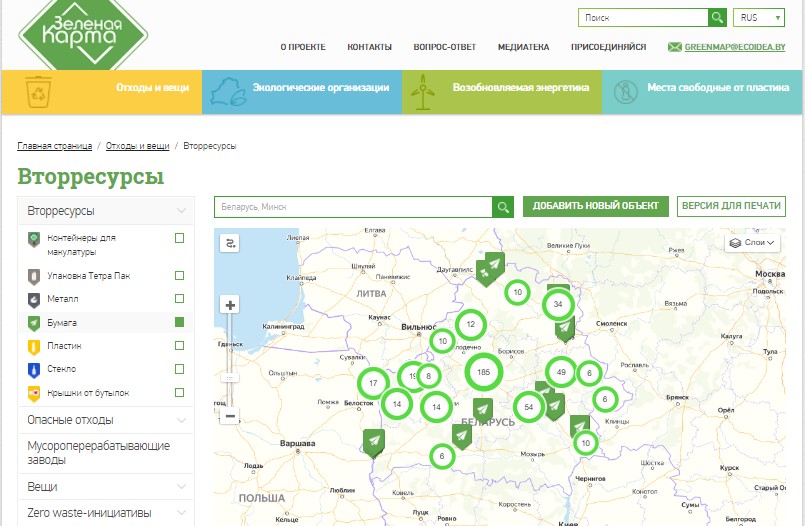Click the map zoom in plus button
This screenshot has width=805, height=526.
(x=231, y=305)
